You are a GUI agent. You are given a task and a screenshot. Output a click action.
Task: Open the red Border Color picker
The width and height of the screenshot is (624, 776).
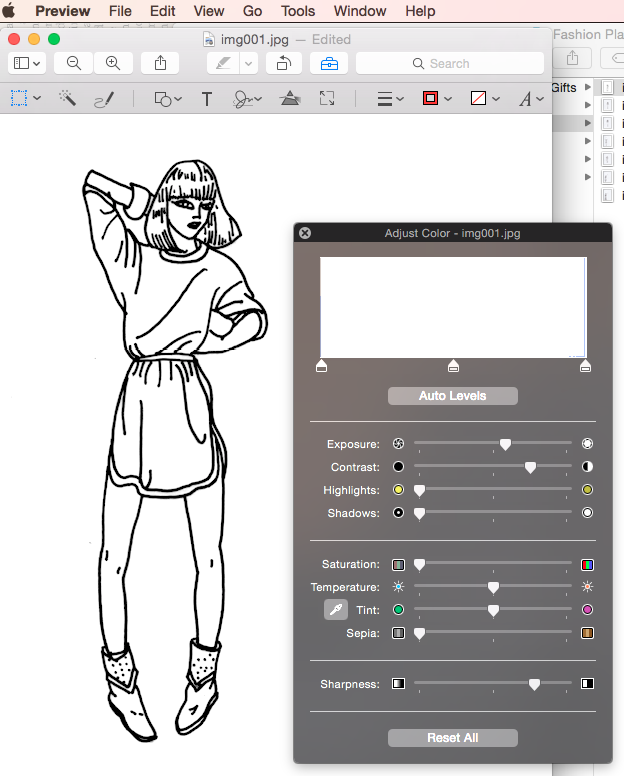437,98
